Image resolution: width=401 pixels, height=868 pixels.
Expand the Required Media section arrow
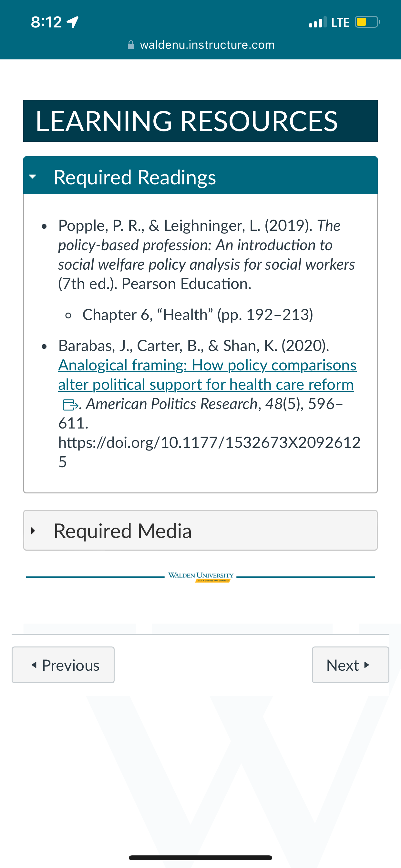33,531
